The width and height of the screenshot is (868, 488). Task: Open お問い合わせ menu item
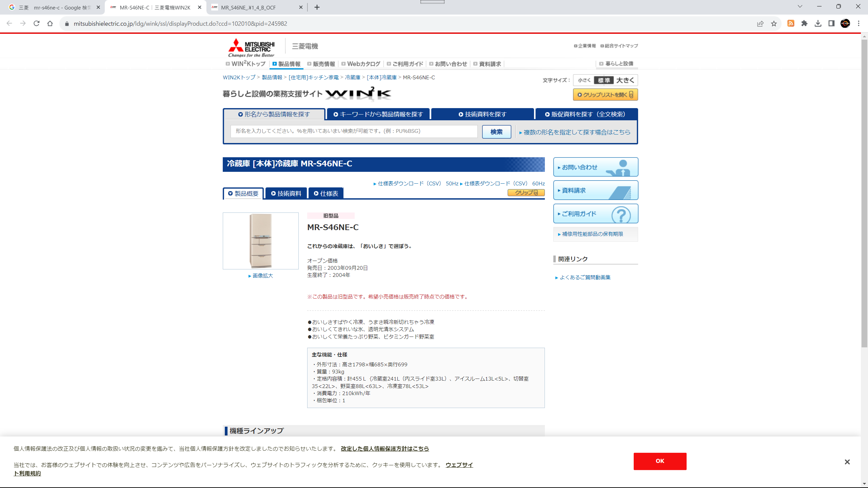[448, 64]
